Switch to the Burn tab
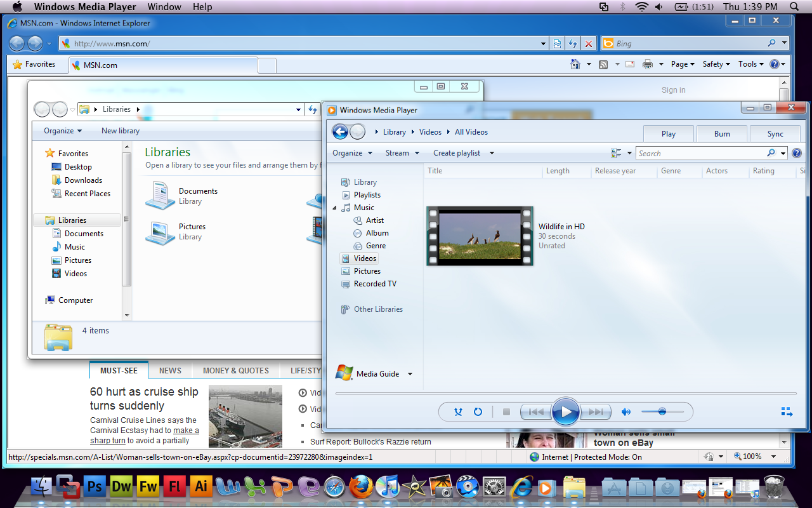The height and width of the screenshot is (508, 812). click(x=722, y=134)
